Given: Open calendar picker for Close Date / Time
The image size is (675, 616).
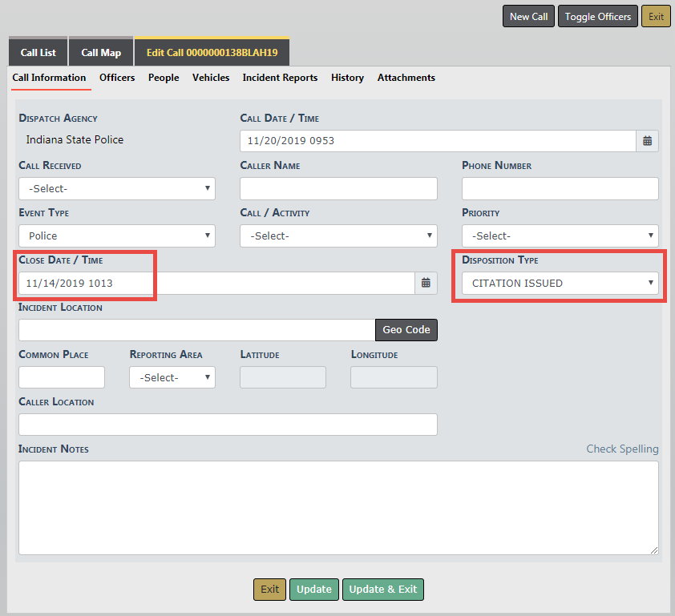Looking at the screenshot, I should click(426, 283).
